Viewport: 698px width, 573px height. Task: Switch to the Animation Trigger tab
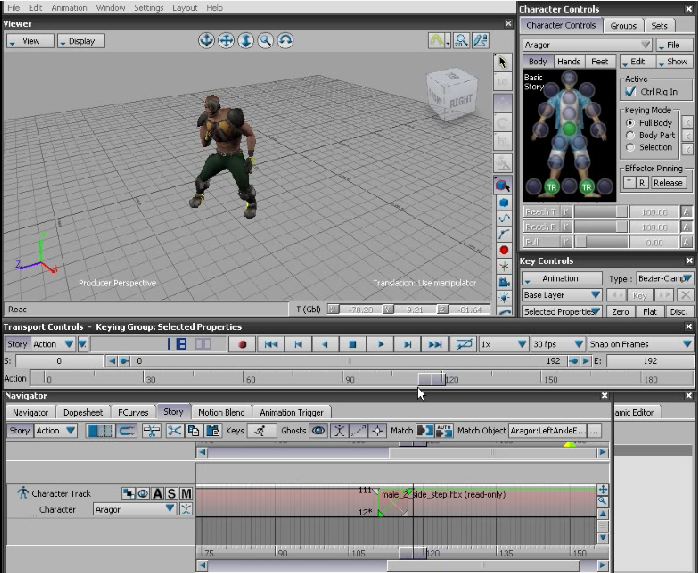click(x=292, y=413)
